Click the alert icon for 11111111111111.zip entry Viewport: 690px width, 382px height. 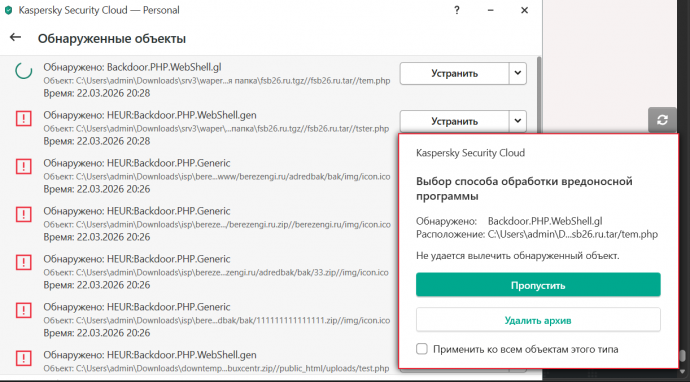pyautogui.click(x=23, y=310)
